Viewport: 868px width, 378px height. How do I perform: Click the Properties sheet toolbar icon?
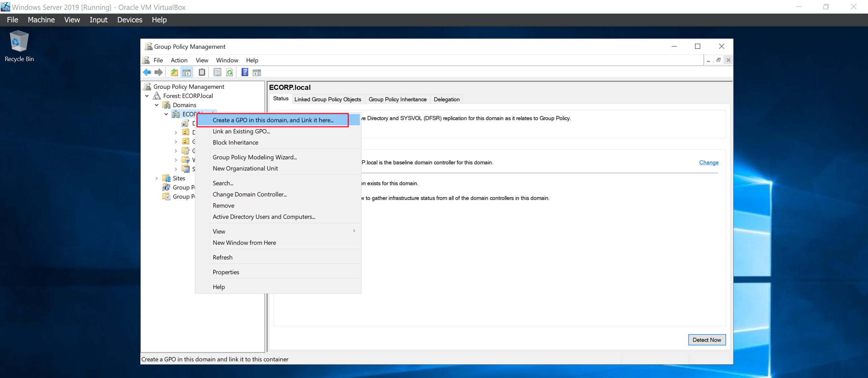[x=217, y=72]
